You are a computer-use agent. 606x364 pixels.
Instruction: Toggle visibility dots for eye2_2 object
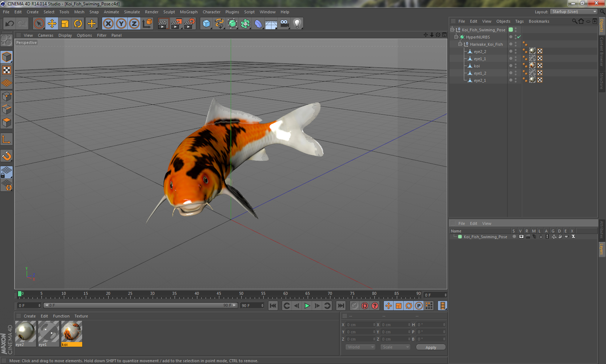[x=515, y=51]
